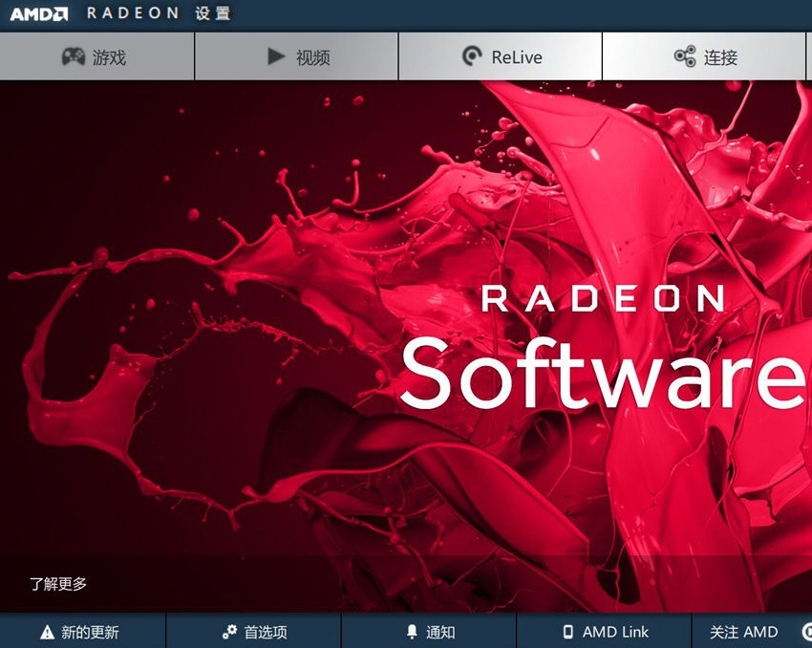Click the 了解更多 link
Image resolution: width=812 pixels, height=648 pixels.
58,584
